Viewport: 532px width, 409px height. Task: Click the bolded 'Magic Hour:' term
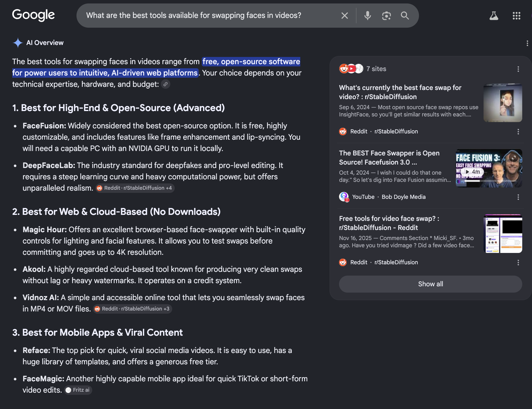pos(45,230)
